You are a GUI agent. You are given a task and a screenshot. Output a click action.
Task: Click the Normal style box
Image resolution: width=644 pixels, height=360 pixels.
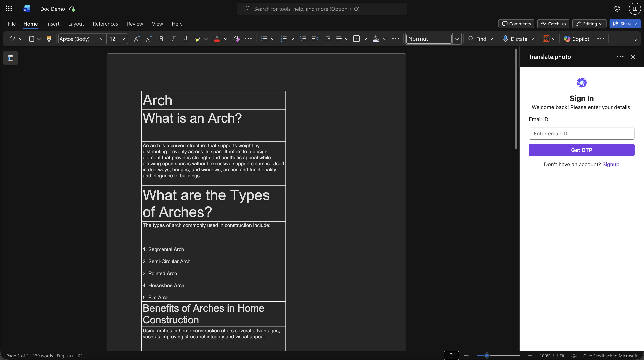[x=429, y=39]
